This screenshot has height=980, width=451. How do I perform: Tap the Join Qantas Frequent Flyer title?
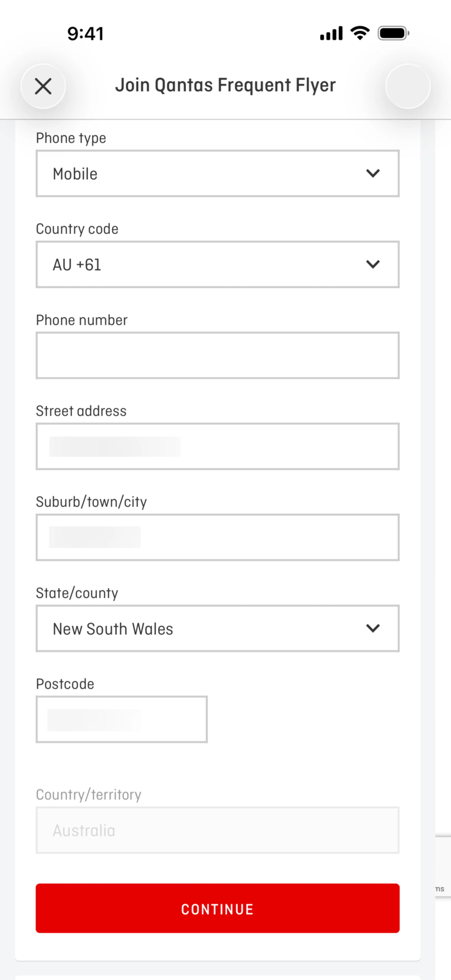[225, 85]
